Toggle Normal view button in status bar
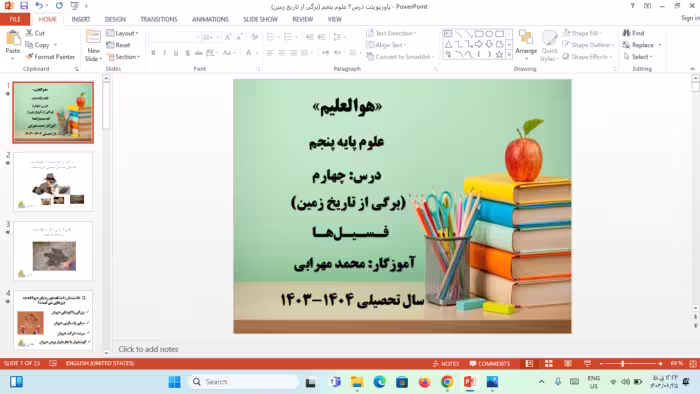Image resolution: width=700 pixels, height=394 pixels. click(x=529, y=363)
